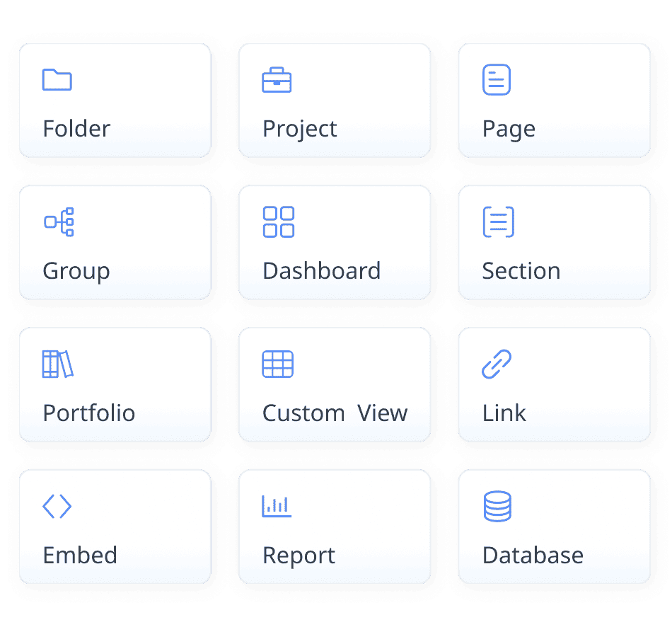
Task: Click the Database cylinder icon
Action: [497, 507]
